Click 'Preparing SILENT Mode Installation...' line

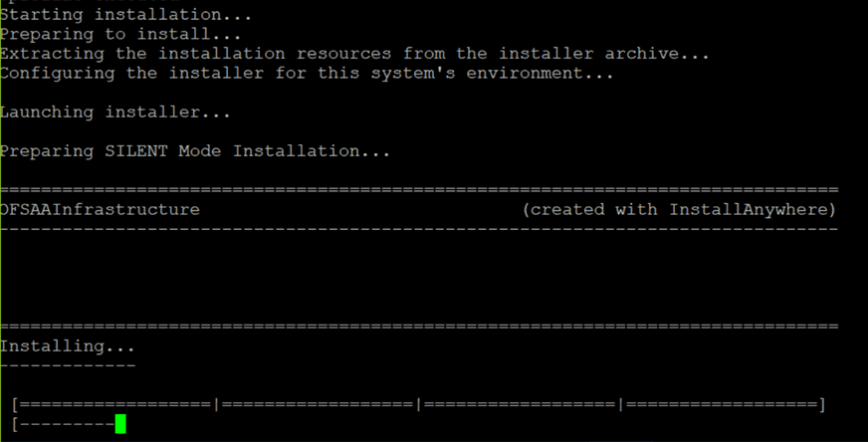click(x=195, y=151)
